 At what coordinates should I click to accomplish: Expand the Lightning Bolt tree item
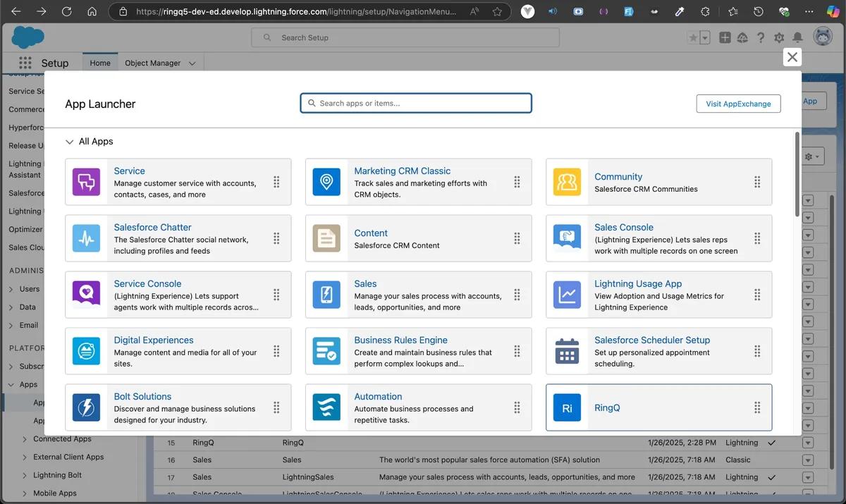pos(25,476)
